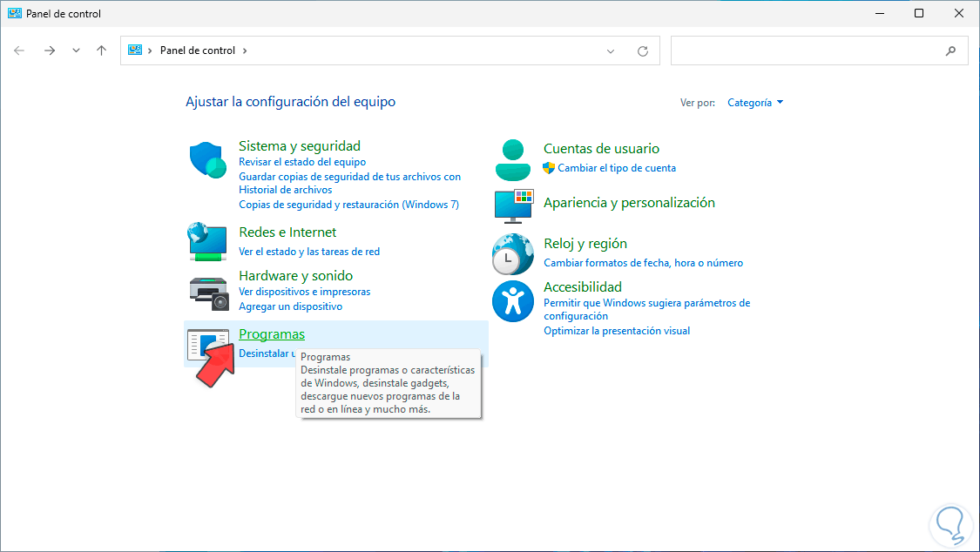Minimize the Panel de control window
Screen dimensions: 980x552
[x=880, y=13]
